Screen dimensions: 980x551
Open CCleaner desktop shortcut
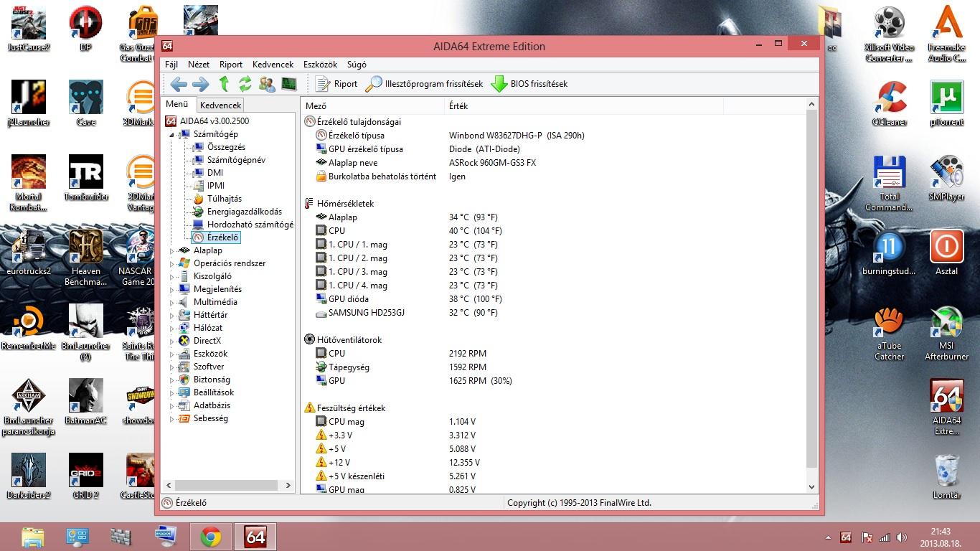890,104
